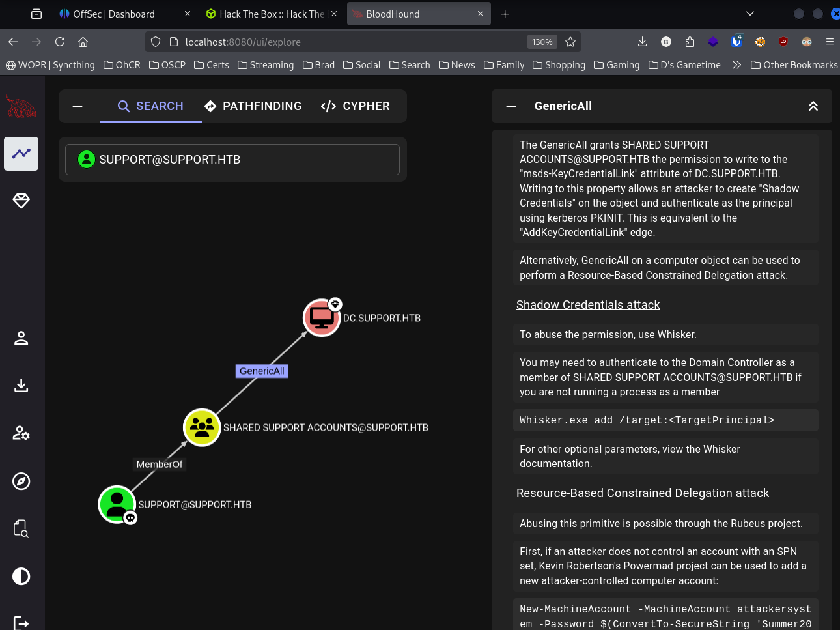Open Other Bookmarks folder
Screen dimensions: 840x630
click(794, 65)
